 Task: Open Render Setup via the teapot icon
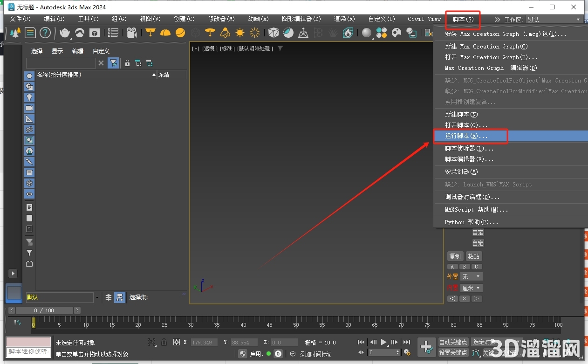[65, 33]
